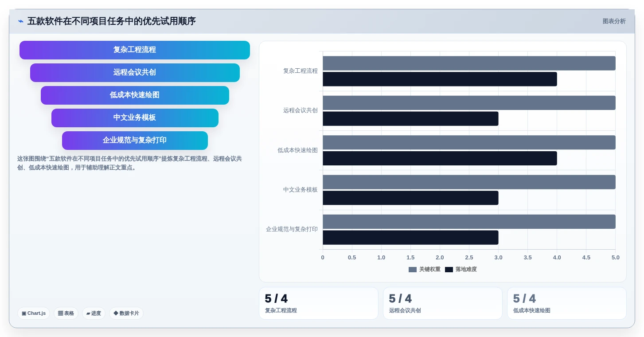Click the 落地难度 bar for 复杂工程流程
The width and height of the screenshot is (644, 337).
tap(440, 79)
